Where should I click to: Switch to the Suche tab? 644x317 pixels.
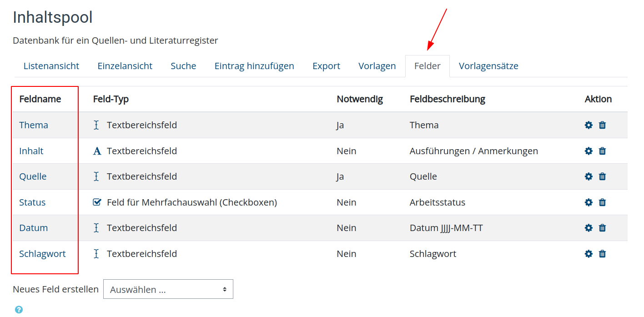point(183,66)
